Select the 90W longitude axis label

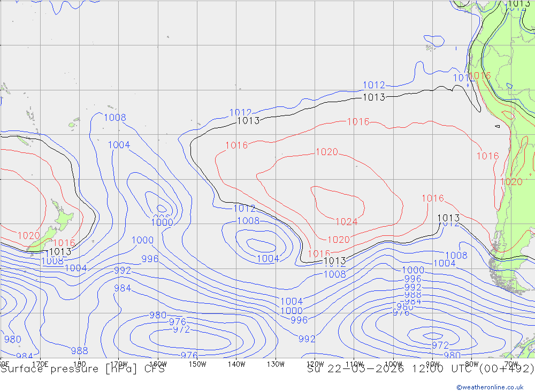point(433,364)
